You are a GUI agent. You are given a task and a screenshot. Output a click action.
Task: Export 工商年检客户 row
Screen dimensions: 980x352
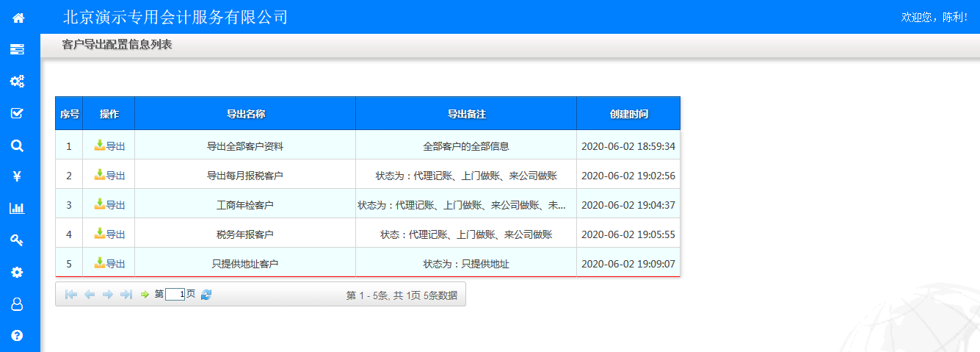pyautogui.click(x=109, y=204)
